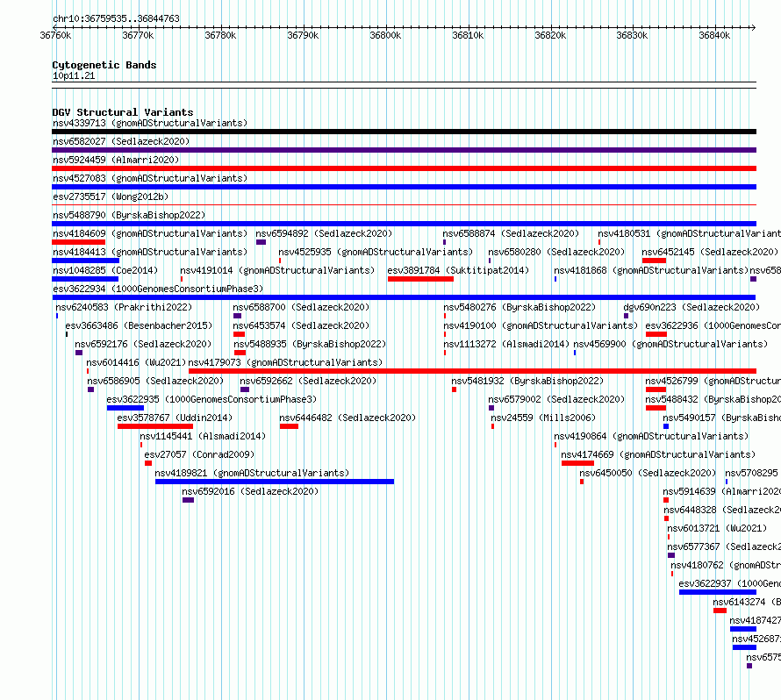Select the red nsv5488935 ByrskaBishop2022 bar
781x700 pixels.
pyautogui.click(x=240, y=353)
